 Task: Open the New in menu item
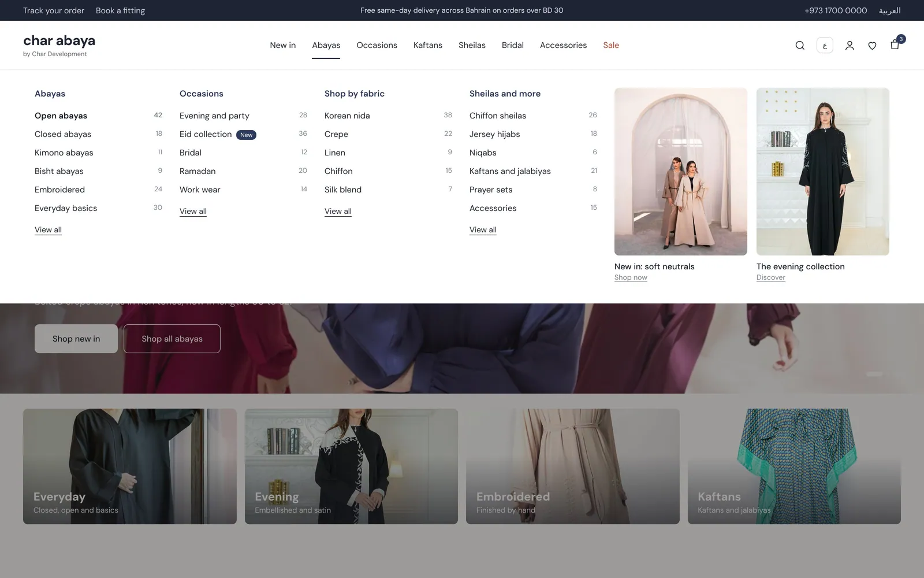(x=282, y=45)
